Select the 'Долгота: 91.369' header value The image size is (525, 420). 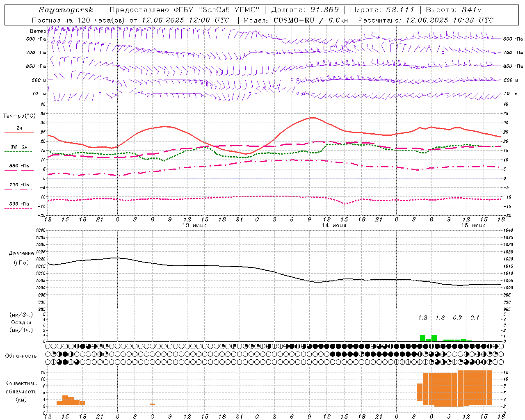305,10
